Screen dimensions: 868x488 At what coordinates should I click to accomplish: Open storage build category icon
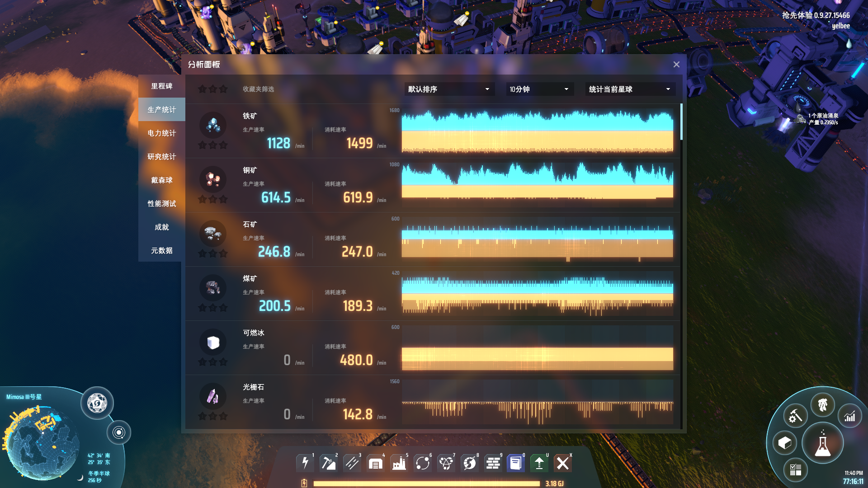coord(376,463)
